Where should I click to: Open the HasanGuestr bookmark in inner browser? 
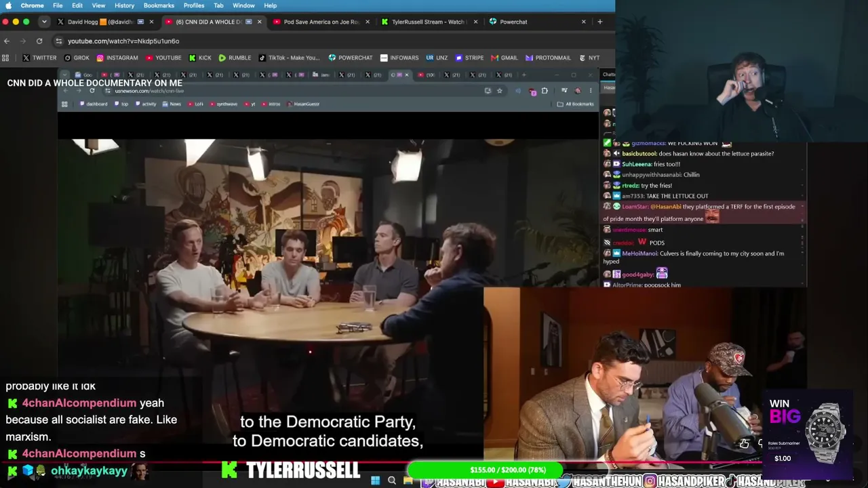303,104
